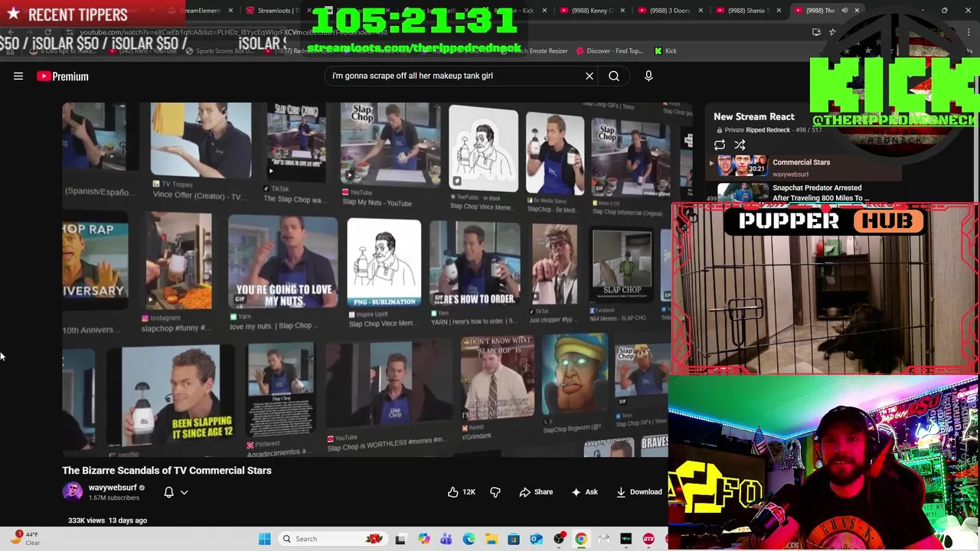Install the page as an app from the address bar
This screenshot has width=980, height=551.
click(816, 32)
